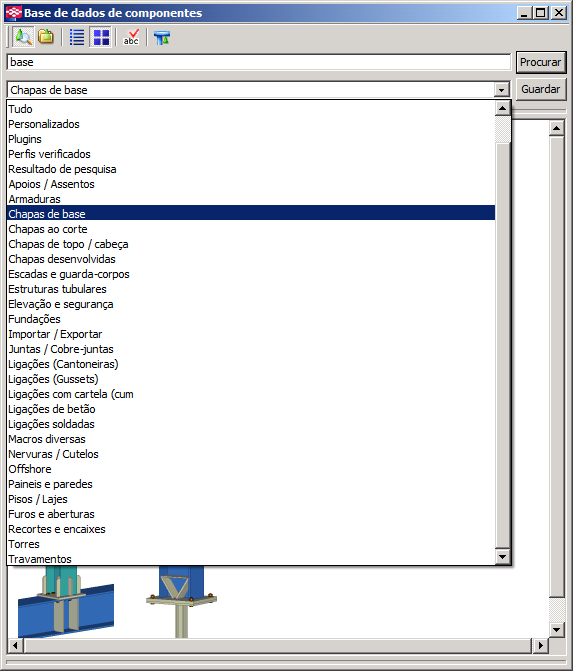The width and height of the screenshot is (573, 671).
Task: Choose 'Chapas de topo / cabeça'
Action: [251, 244]
